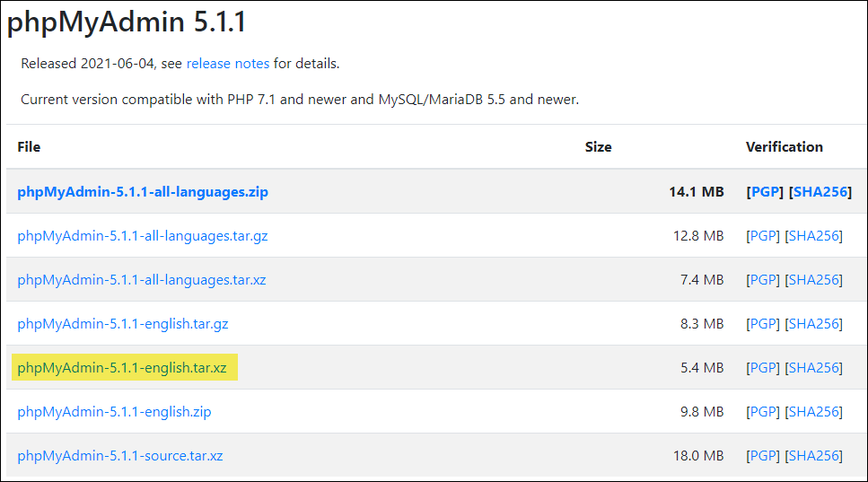The height and width of the screenshot is (482, 868).
Task: Click the 5.4 MB size value
Action: [702, 368]
